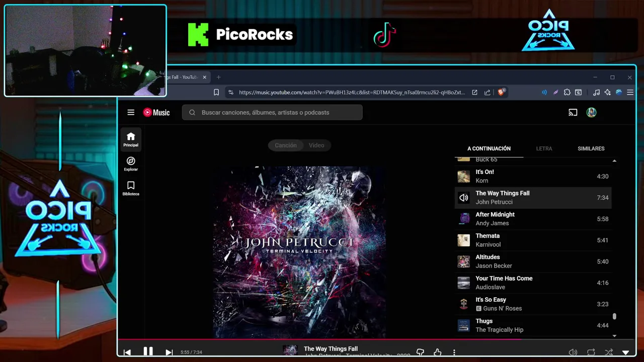The image size is (644, 362).
Task: Click the queue scroll up arrow
Action: point(614,161)
